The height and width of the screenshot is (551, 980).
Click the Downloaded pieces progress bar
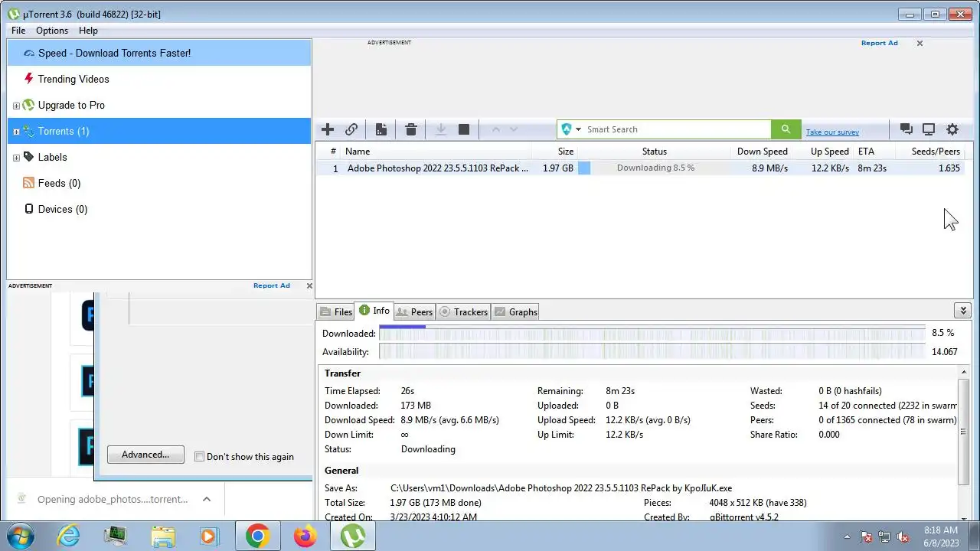pyautogui.click(x=652, y=333)
